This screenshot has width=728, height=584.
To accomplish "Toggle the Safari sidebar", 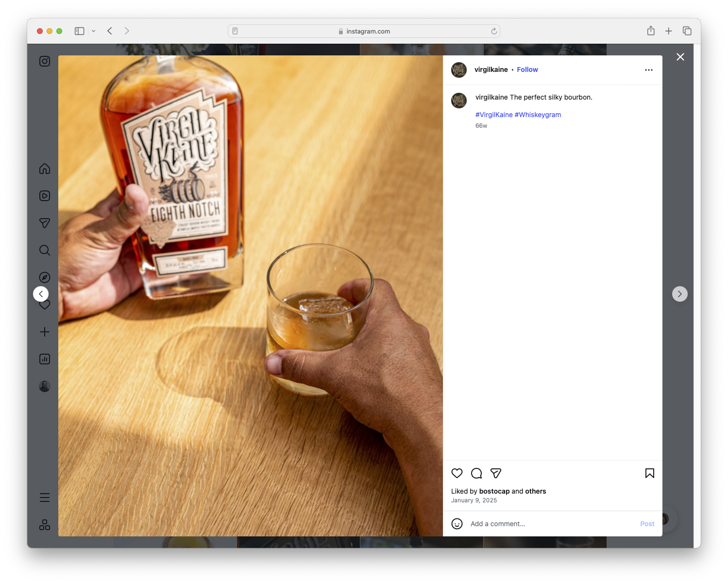I will [x=79, y=31].
